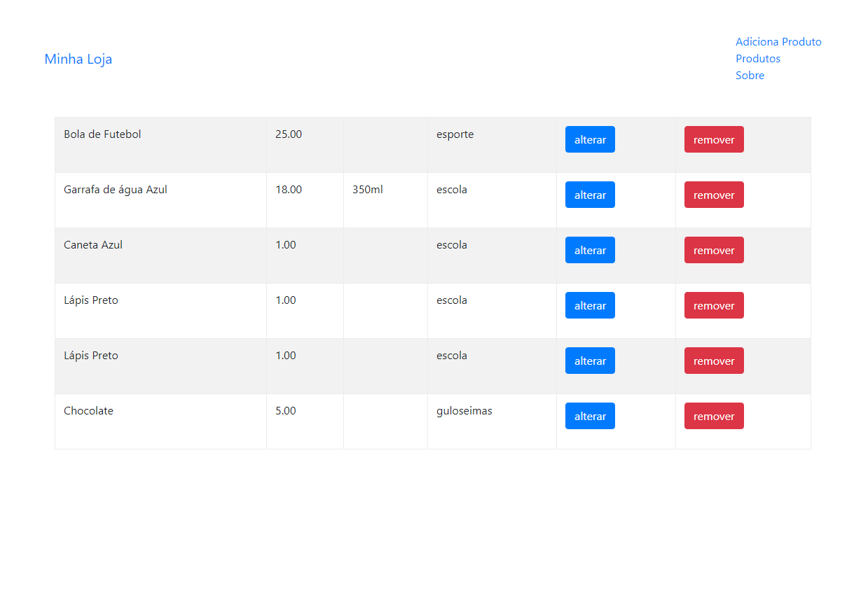Image resolution: width=868 pixels, height=614 pixels.
Task: Click the 5.00 price cell
Action: pyautogui.click(x=305, y=421)
